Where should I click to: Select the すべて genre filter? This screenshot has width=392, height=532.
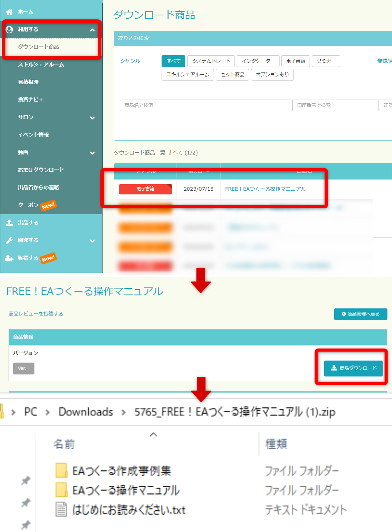(173, 61)
